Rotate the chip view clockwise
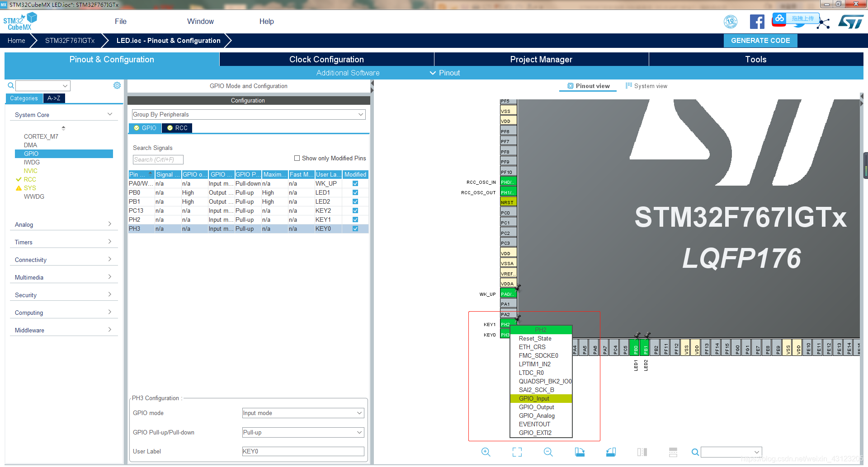 pos(580,452)
